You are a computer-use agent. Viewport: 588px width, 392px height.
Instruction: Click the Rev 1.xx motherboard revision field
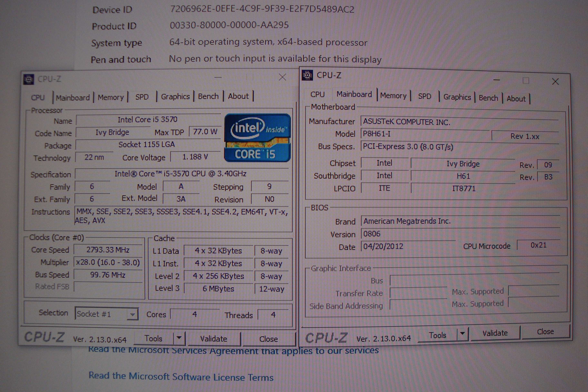pyautogui.click(x=525, y=136)
